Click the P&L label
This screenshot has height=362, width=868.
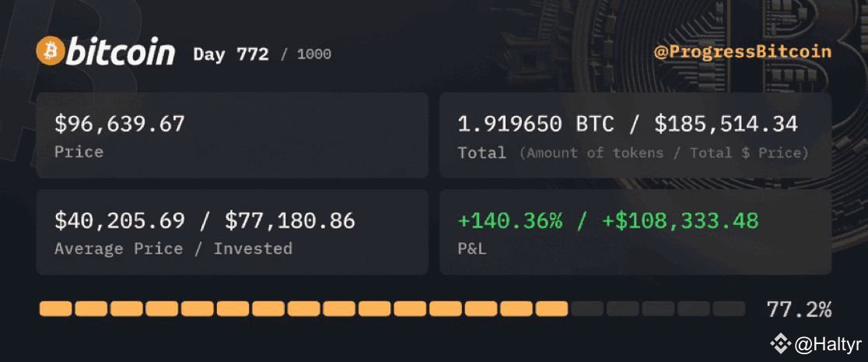(x=472, y=249)
